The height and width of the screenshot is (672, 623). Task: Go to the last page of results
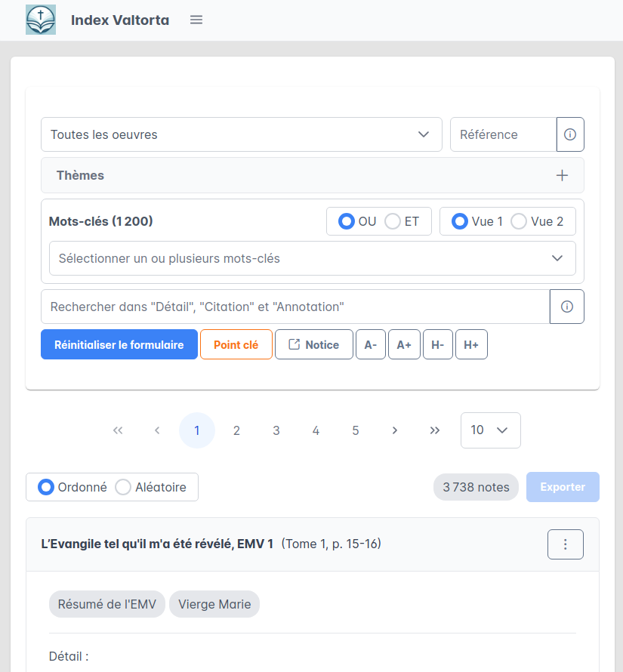(x=434, y=430)
